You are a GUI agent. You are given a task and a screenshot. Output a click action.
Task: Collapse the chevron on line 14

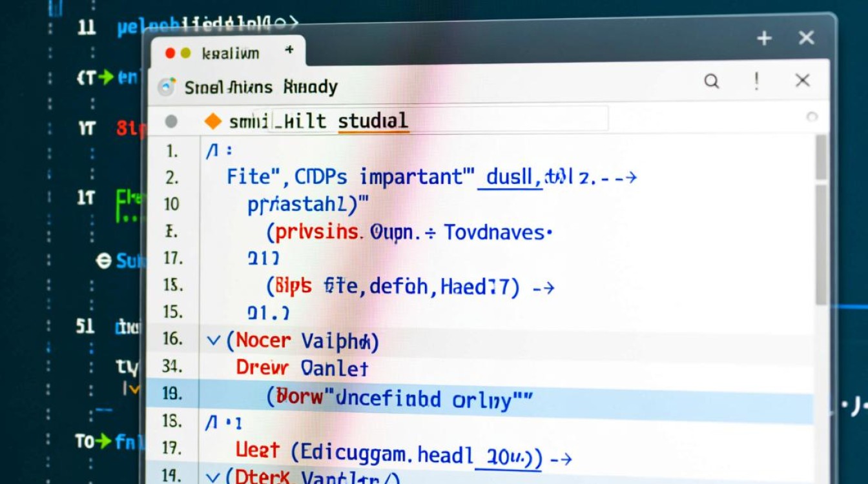click(212, 478)
